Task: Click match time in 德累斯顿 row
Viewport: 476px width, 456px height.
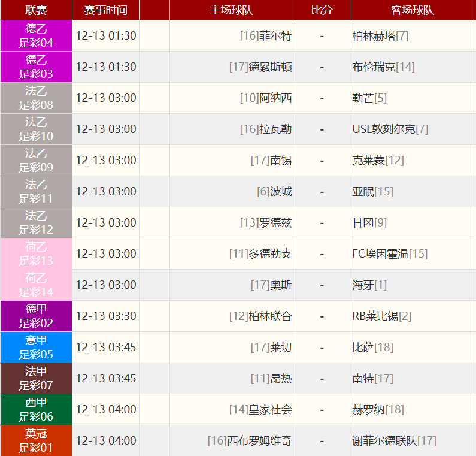Action: [105, 67]
